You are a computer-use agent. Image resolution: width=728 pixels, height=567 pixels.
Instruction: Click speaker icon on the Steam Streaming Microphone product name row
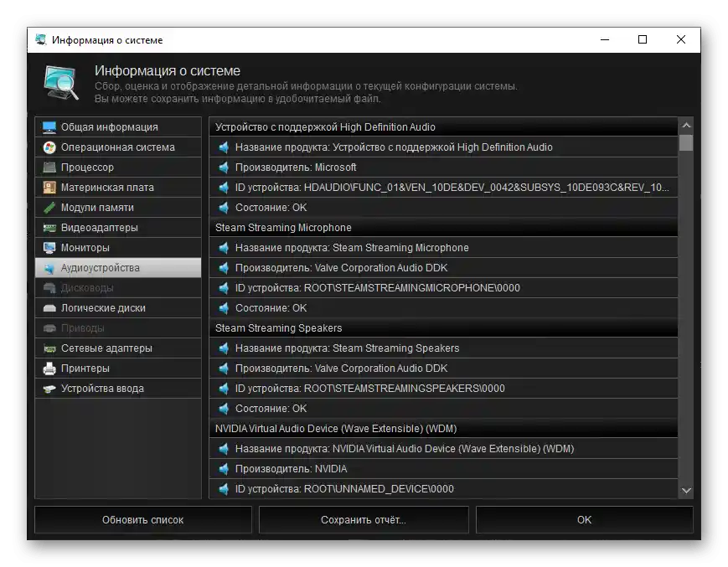point(224,248)
